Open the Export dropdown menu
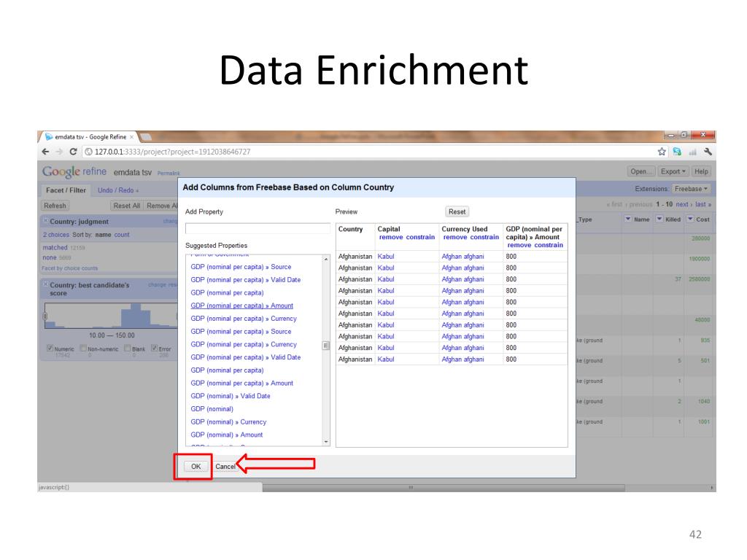The width and height of the screenshot is (747, 560). [673, 171]
